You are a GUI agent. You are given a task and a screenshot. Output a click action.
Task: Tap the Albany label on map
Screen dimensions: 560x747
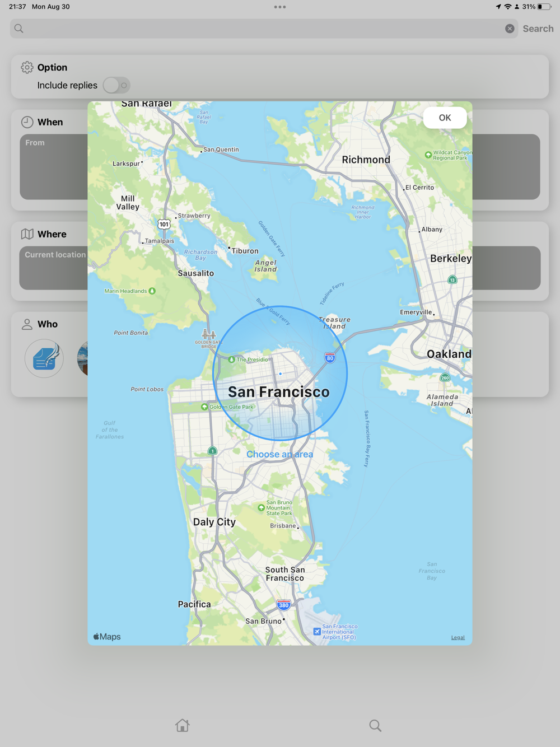[432, 230]
